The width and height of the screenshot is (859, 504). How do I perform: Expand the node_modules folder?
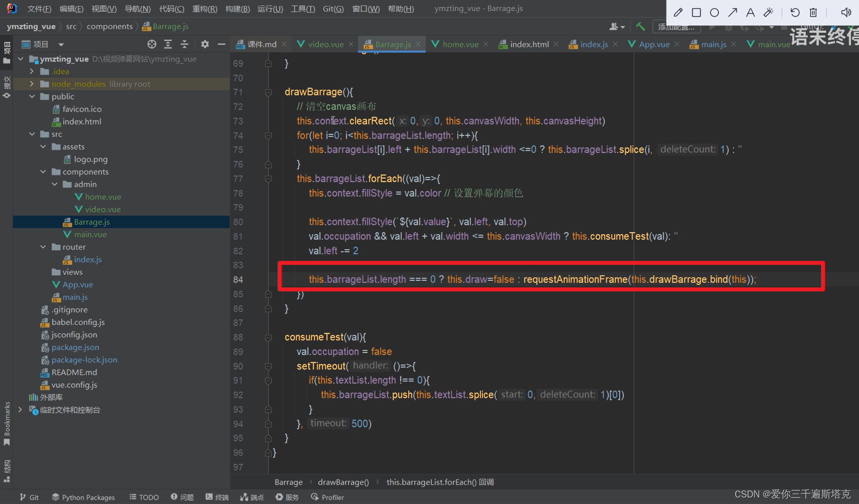[x=32, y=84]
